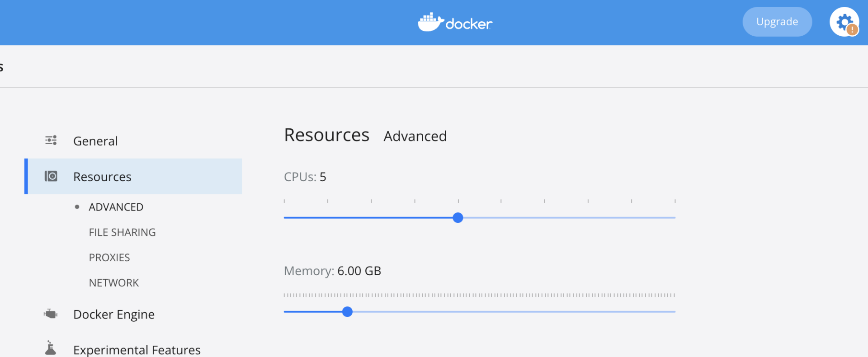Click the Docker whale logo
The width and height of the screenshot is (868, 357).
[x=430, y=22]
